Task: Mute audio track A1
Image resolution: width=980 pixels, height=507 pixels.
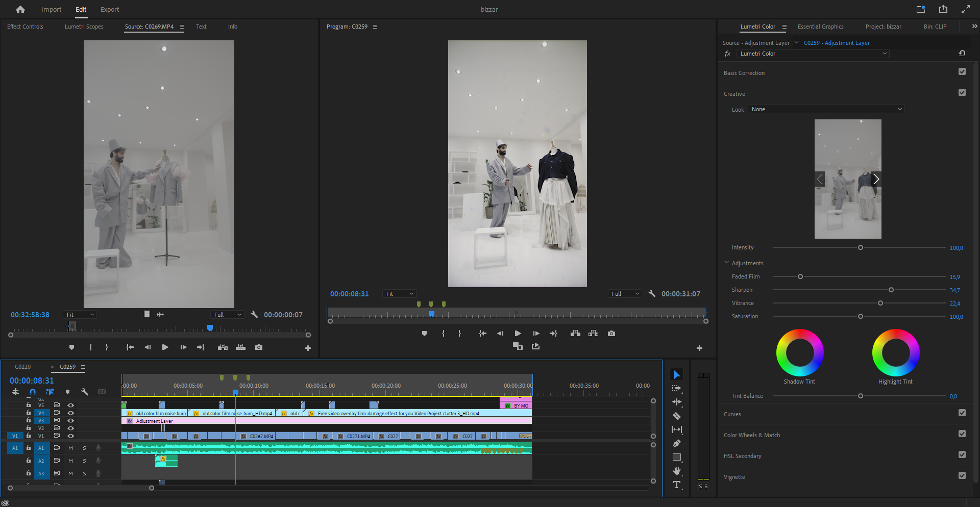Action: [x=70, y=448]
